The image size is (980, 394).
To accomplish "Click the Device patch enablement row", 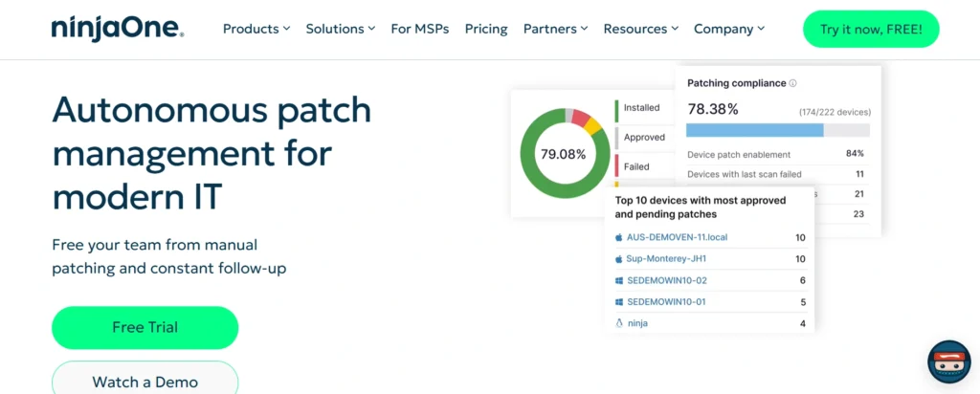I will click(x=775, y=154).
